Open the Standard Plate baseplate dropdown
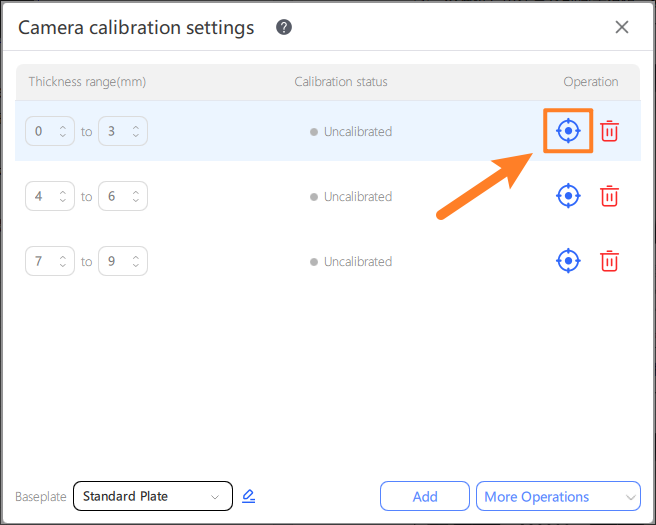 click(x=152, y=496)
